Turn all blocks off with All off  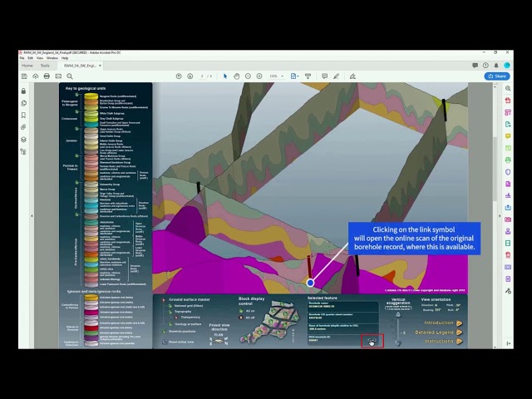click(241, 318)
